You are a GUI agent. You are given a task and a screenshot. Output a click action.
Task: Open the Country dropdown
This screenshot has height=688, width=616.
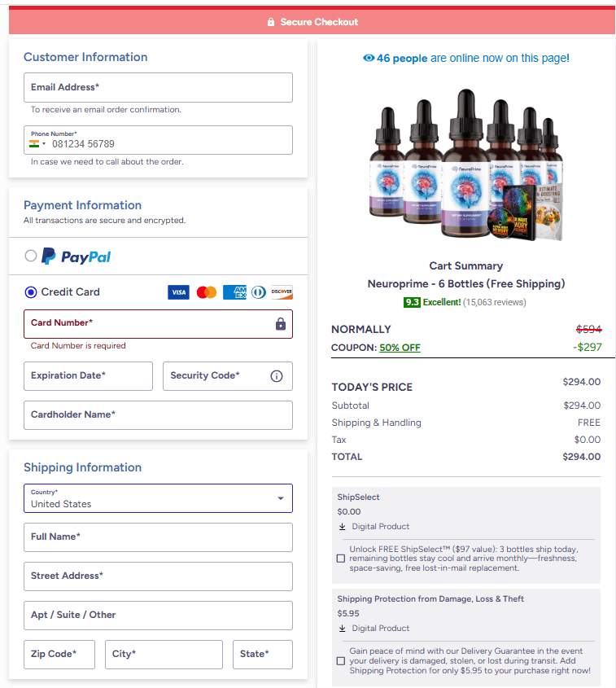pos(280,497)
